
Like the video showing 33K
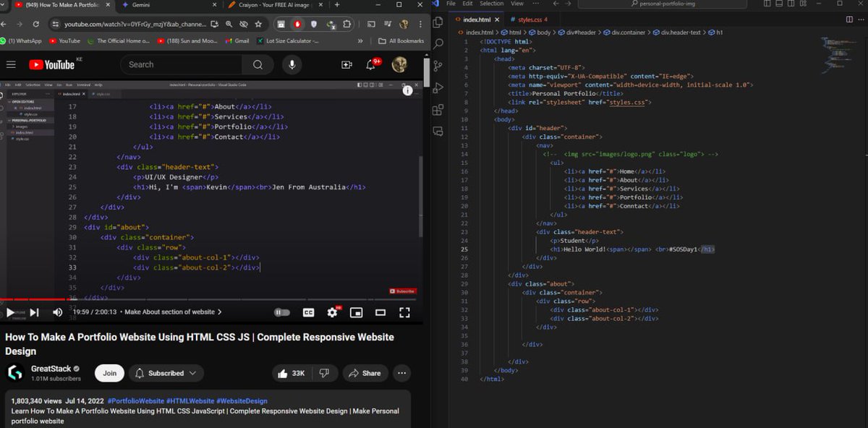coord(292,373)
